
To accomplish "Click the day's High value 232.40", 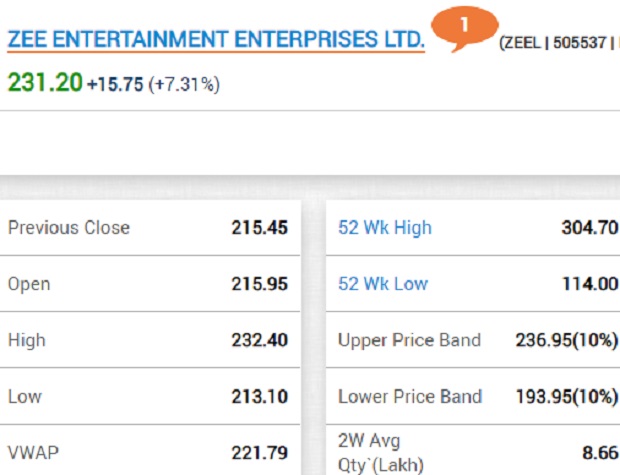I will 259,340.
